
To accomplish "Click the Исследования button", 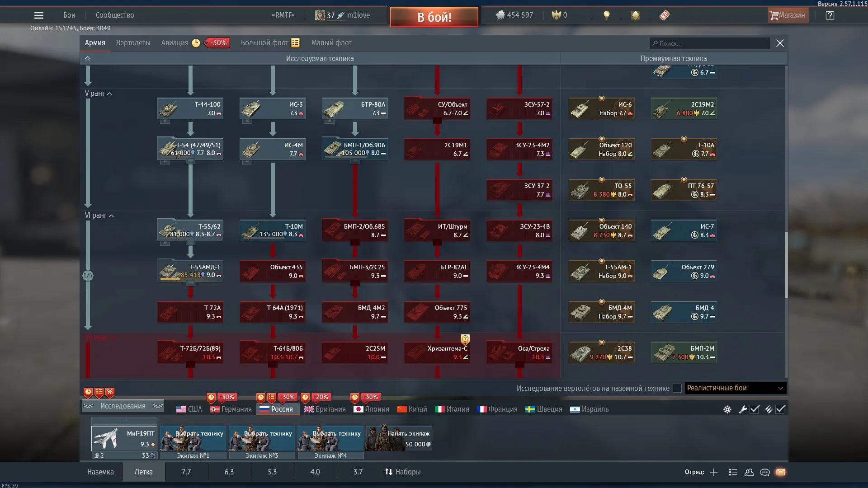I will click(123, 406).
